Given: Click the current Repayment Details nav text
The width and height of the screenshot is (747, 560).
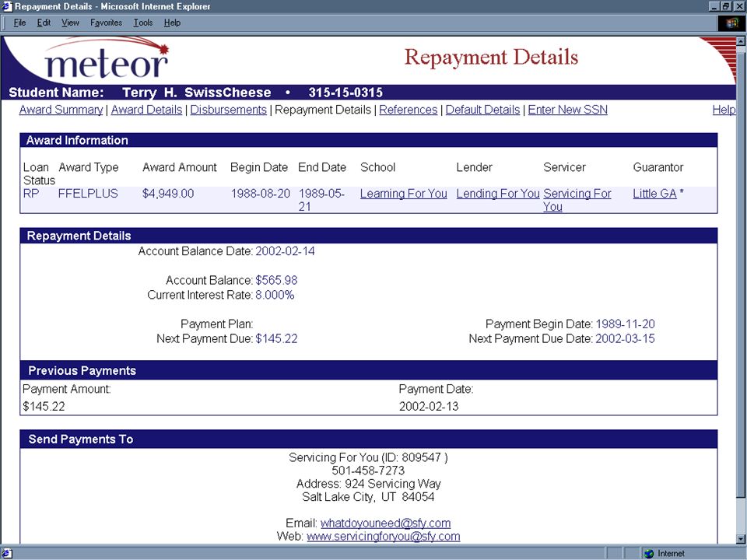Looking at the screenshot, I should 323,110.
